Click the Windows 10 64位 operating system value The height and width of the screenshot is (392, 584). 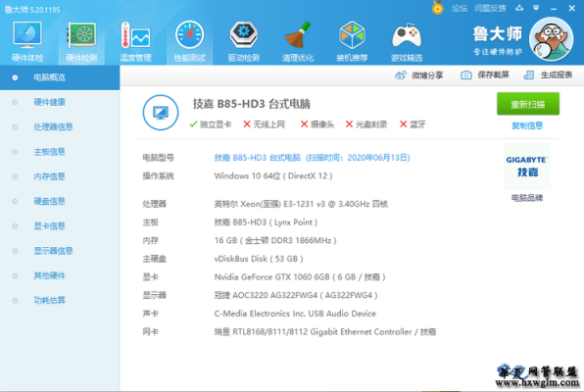coord(273,175)
